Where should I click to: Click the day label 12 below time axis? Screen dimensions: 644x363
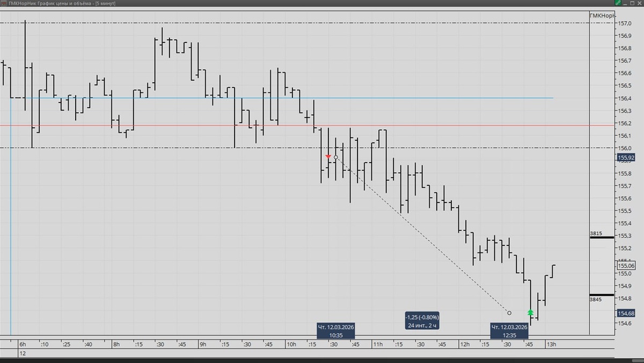coord(23,353)
